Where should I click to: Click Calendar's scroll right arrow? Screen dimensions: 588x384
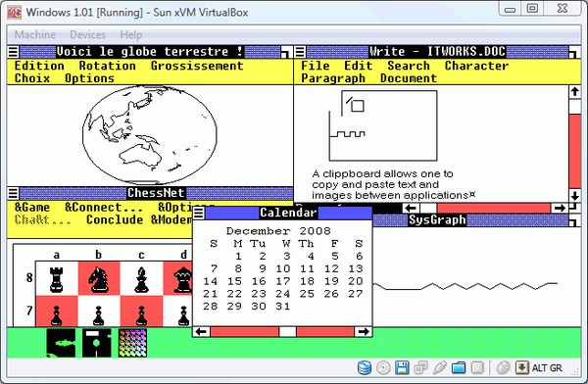point(363,331)
